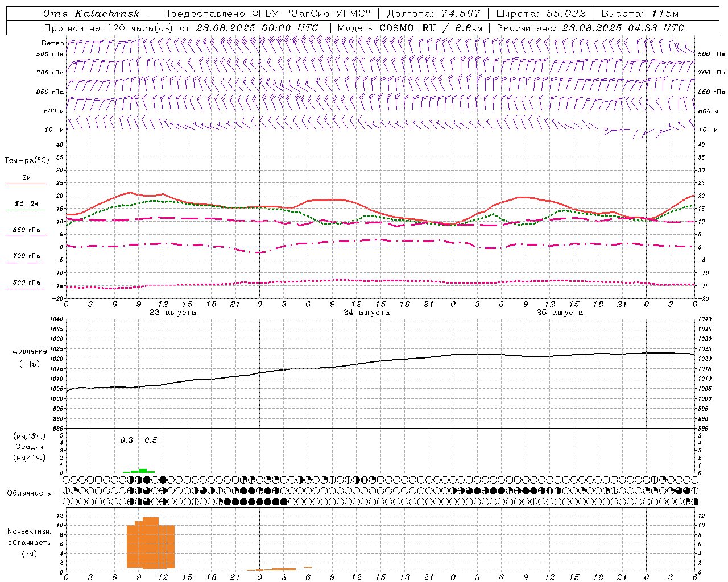Click the date label 23 августа

(x=173, y=313)
